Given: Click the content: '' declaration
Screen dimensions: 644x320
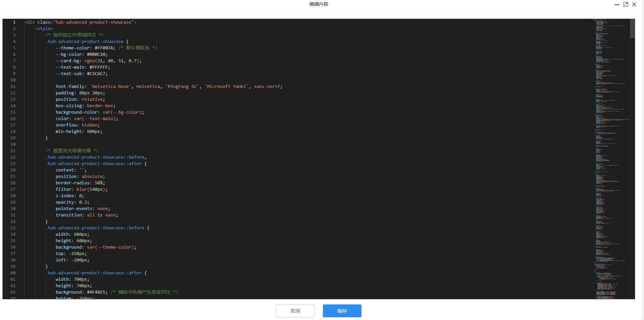Looking at the screenshot, I should (x=71, y=170).
